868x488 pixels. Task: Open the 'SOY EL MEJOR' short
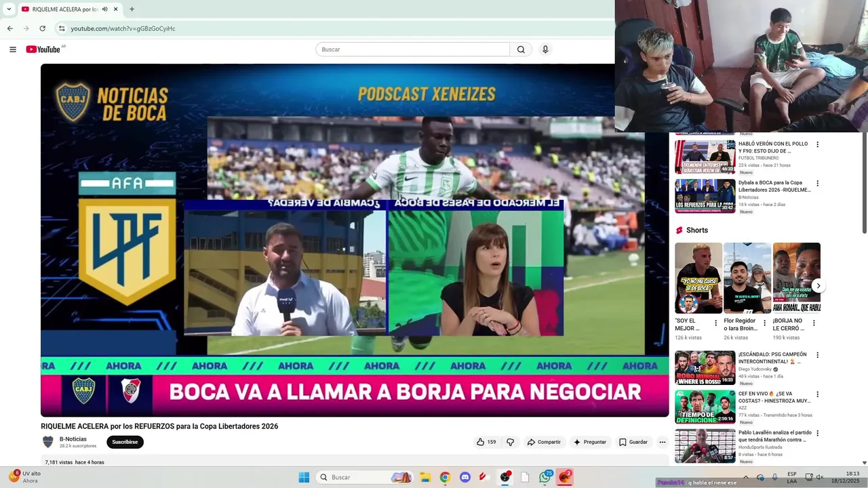tap(698, 278)
